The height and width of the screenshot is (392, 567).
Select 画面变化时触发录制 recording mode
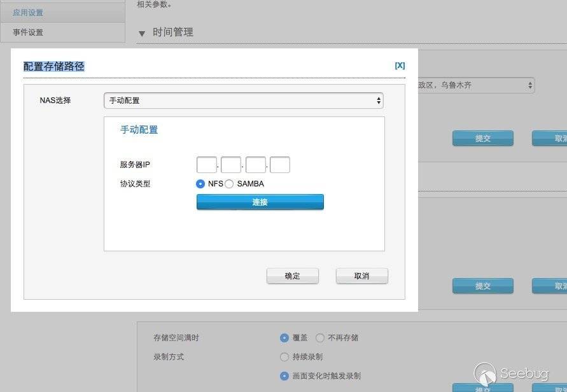click(284, 376)
